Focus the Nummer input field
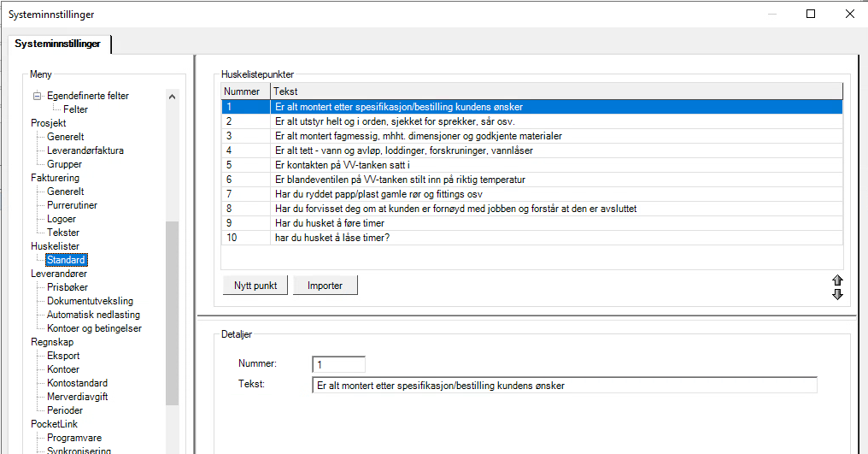Screen dimensions: 868x454 tap(339, 364)
